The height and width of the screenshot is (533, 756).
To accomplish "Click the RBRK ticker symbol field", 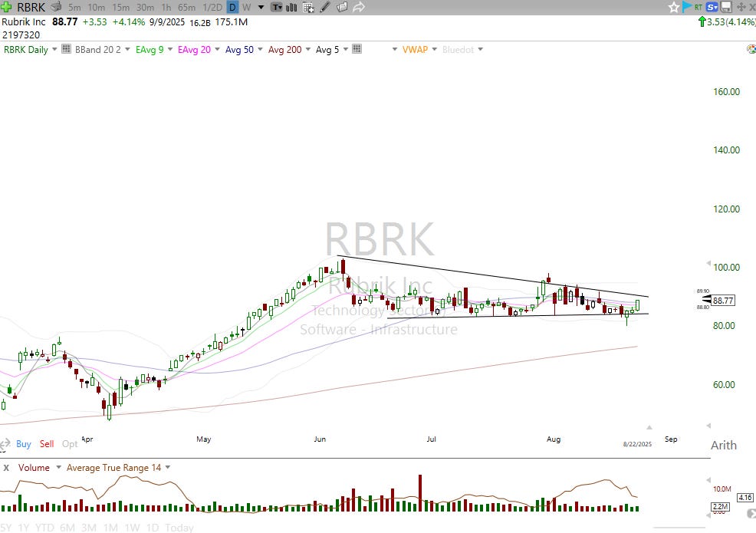I will tap(31, 7).
